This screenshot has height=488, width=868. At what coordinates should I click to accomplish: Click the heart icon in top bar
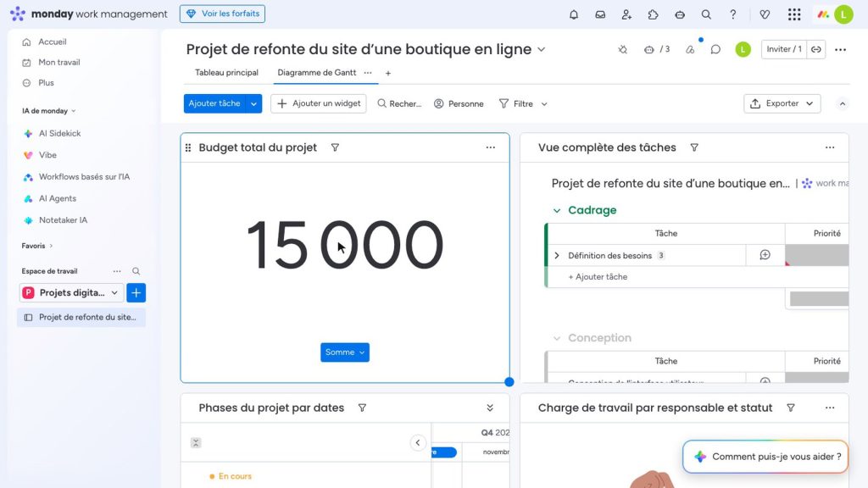click(765, 14)
